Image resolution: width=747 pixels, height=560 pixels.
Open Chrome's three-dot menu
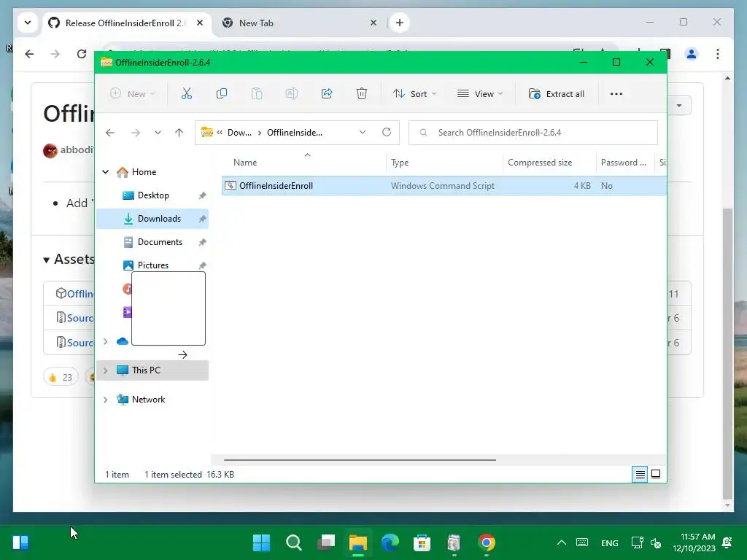(718, 54)
